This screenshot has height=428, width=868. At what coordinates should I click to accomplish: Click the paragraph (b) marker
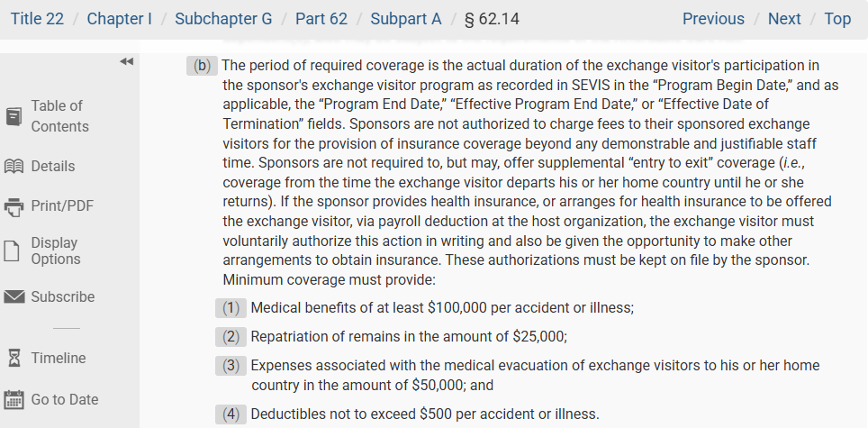point(203,66)
